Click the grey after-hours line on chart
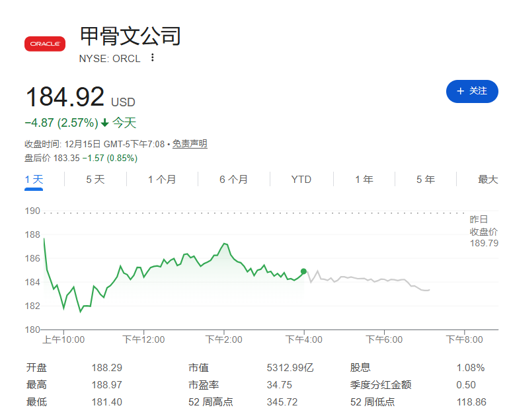Screen dimensions: 507x420 tap(370, 279)
